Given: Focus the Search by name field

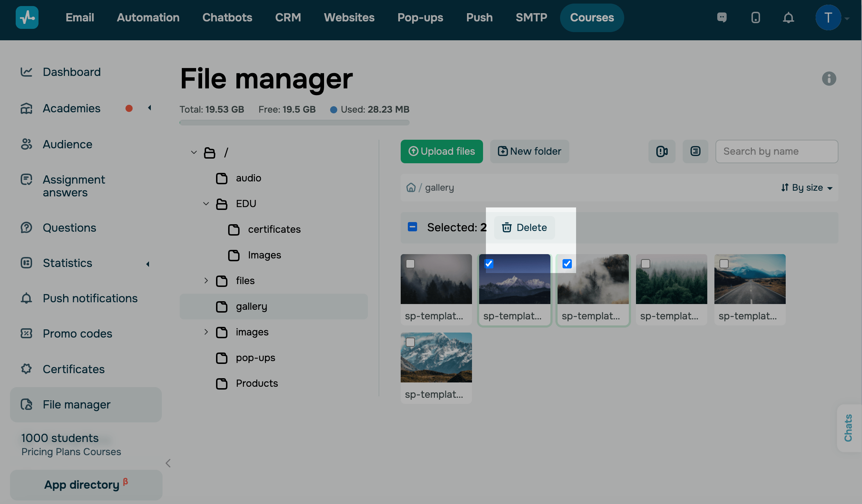Looking at the screenshot, I should (776, 151).
